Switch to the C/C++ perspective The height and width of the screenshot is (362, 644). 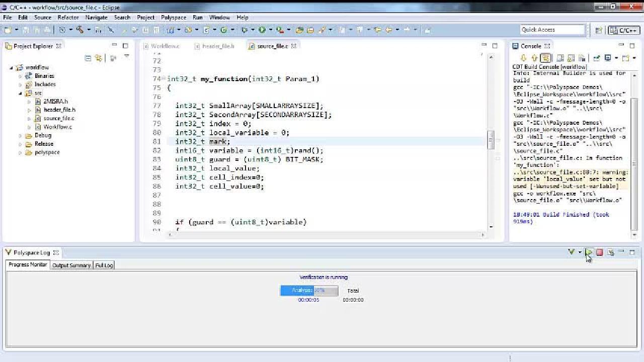624,30
